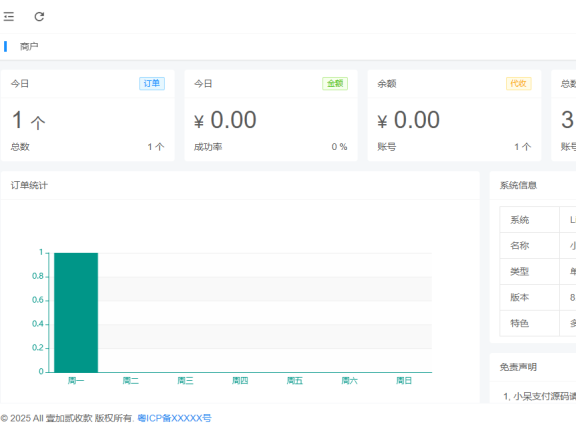Click the 0 % success rate value
576x432 pixels.
point(339,147)
